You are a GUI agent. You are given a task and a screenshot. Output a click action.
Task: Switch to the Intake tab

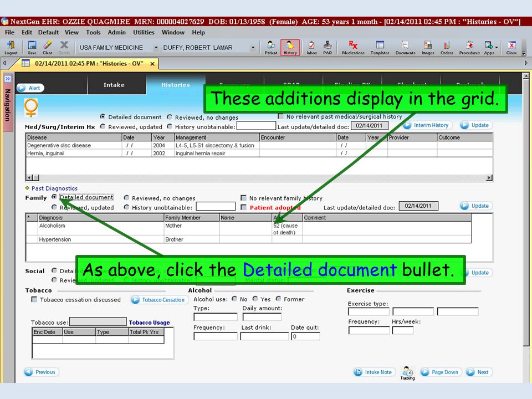pyautogui.click(x=114, y=85)
